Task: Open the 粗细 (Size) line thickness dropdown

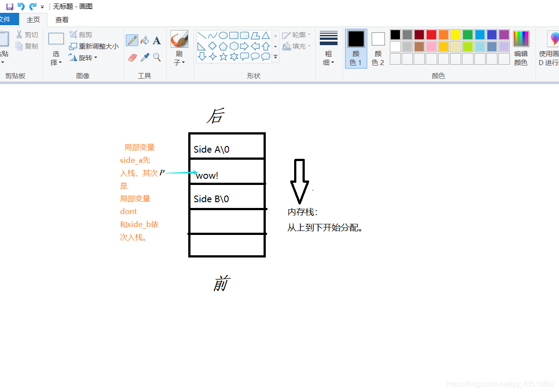Action: (x=329, y=49)
